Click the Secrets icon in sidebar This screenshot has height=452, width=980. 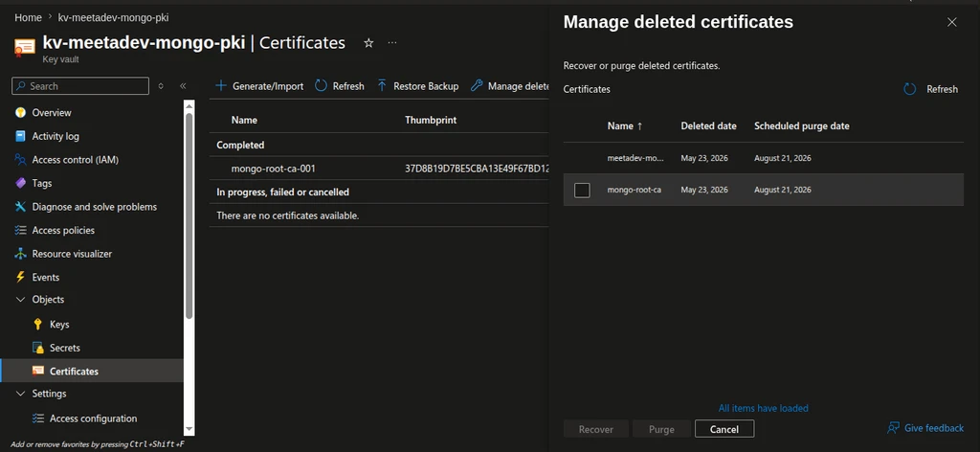[38, 348]
